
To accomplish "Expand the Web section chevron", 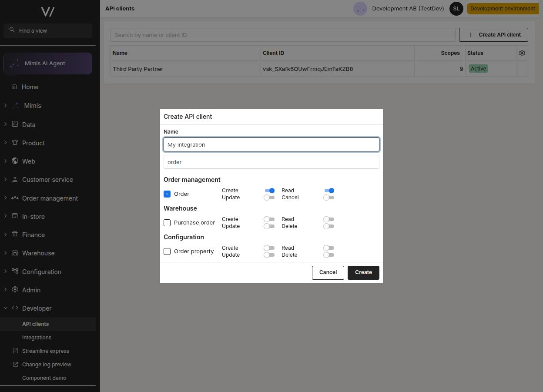I will click(5, 161).
